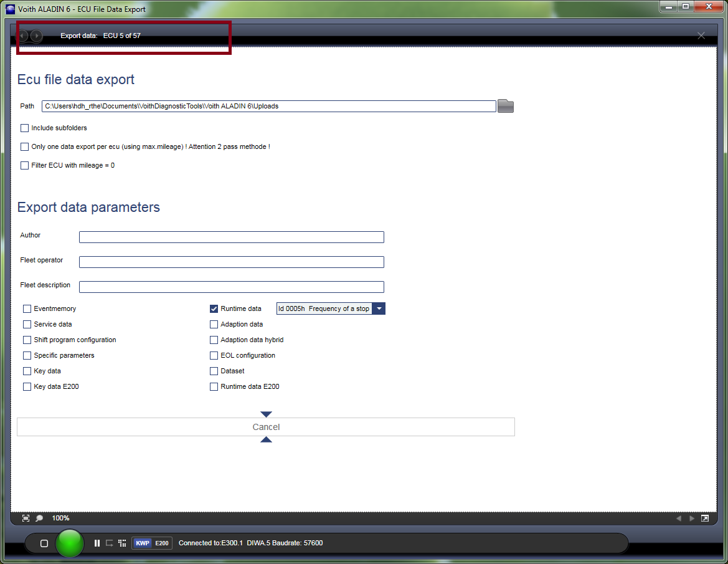The width and height of the screenshot is (728, 564).
Task: Click the pop-out window icon bottom right
Action: tap(705, 519)
